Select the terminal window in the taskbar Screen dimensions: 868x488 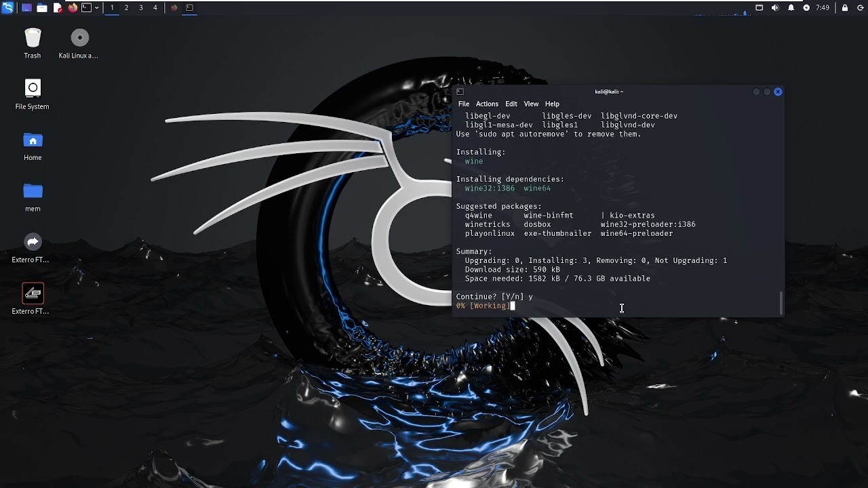(x=190, y=7)
